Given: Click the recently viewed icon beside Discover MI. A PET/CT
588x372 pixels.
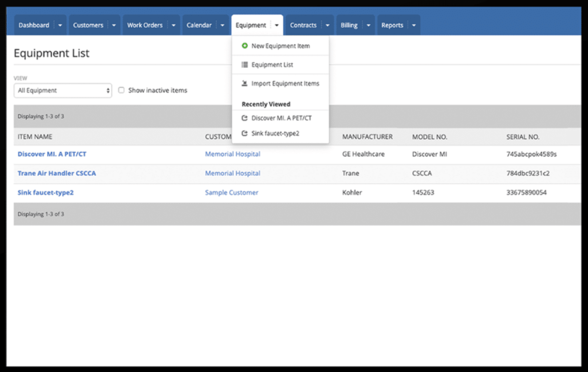Looking at the screenshot, I should coord(245,118).
